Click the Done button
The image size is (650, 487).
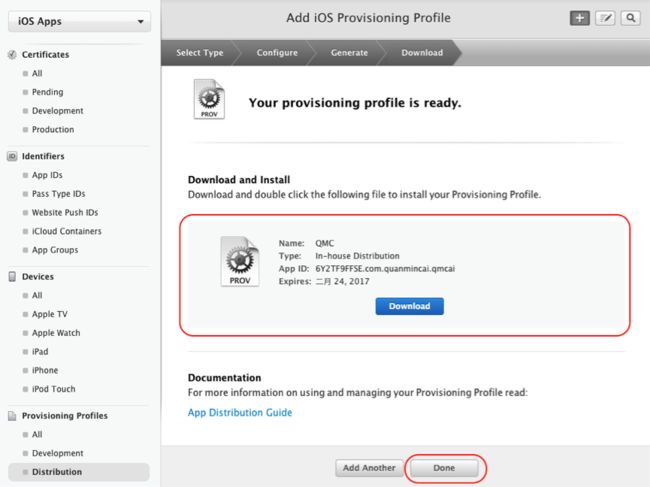tap(444, 468)
